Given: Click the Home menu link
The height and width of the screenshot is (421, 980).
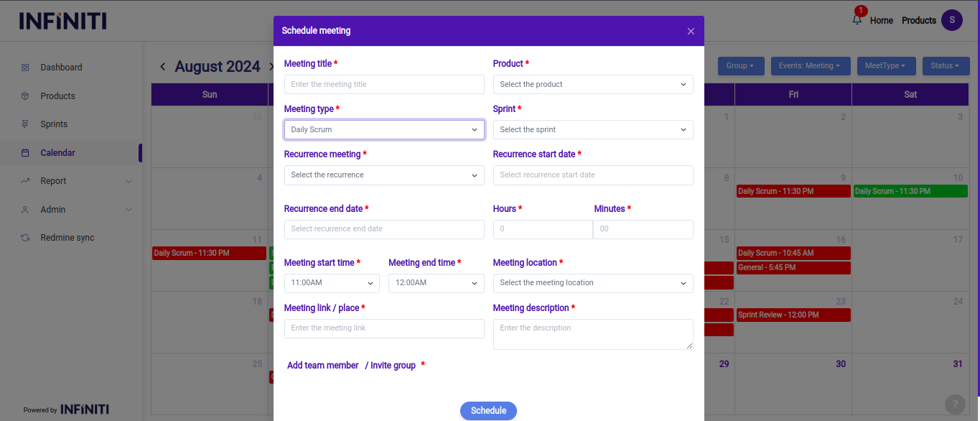Looking at the screenshot, I should tap(881, 21).
